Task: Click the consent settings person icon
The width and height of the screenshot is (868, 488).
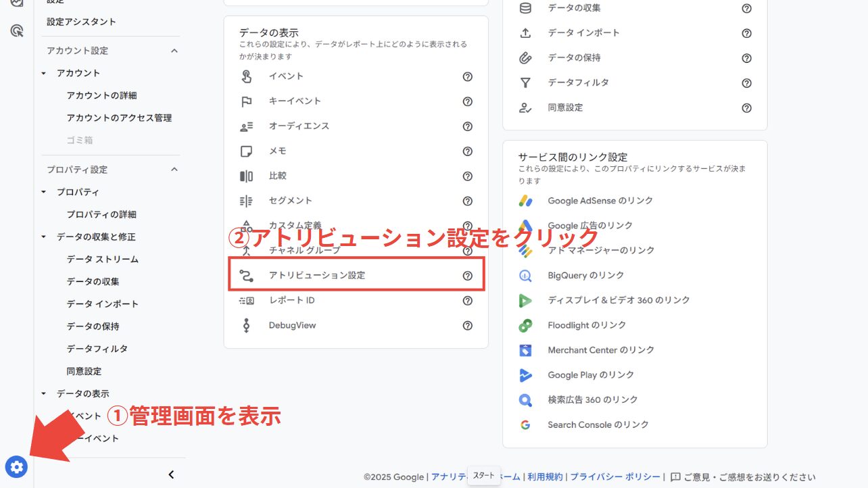Action: click(525, 107)
